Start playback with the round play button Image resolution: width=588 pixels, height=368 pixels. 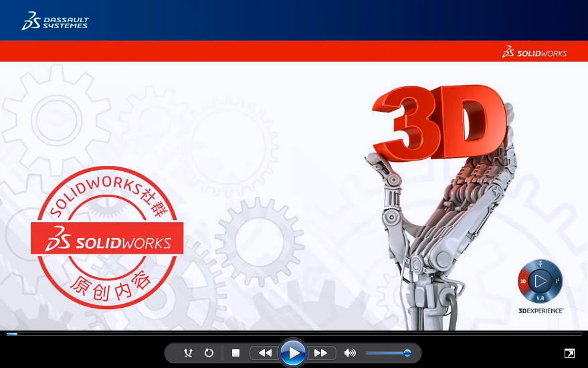tap(293, 353)
